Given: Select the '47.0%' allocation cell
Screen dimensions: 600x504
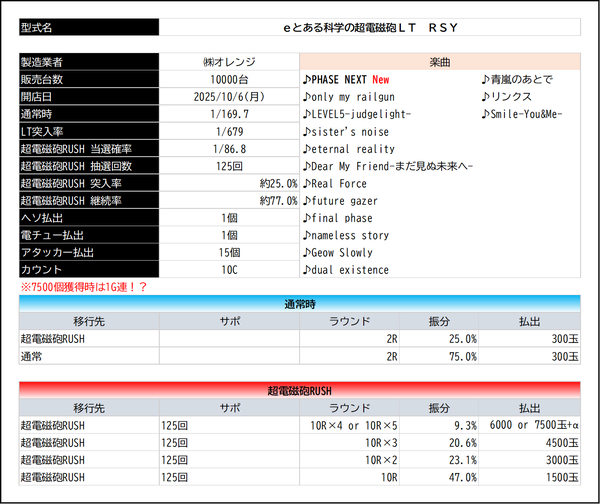Looking at the screenshot, I should (439, 477).
